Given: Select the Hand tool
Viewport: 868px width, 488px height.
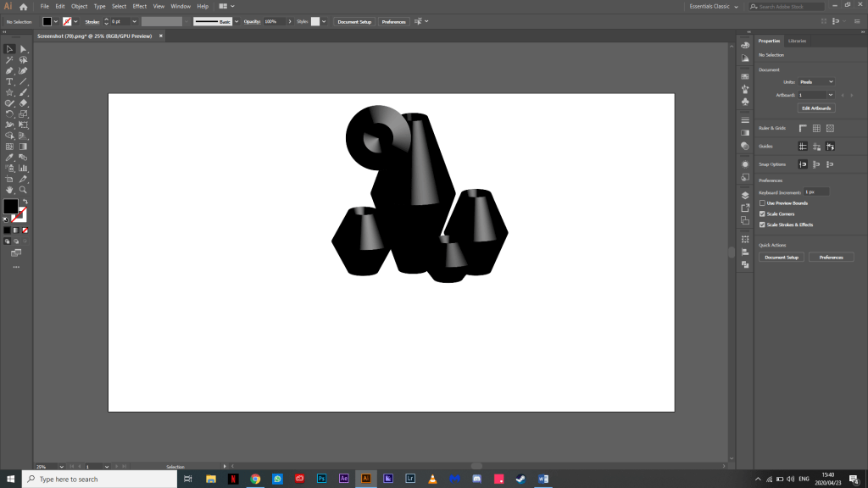Looking at the screenshot, I should tap(9, 190).
